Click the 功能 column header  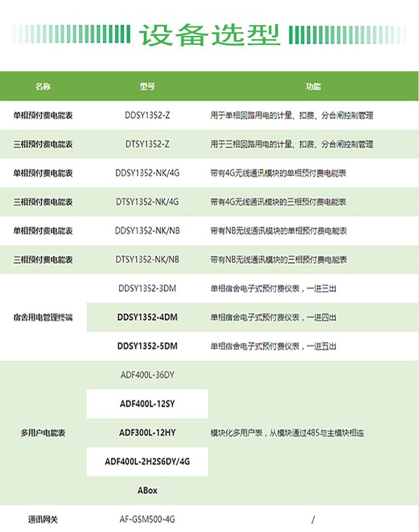[x=313, y=87]
